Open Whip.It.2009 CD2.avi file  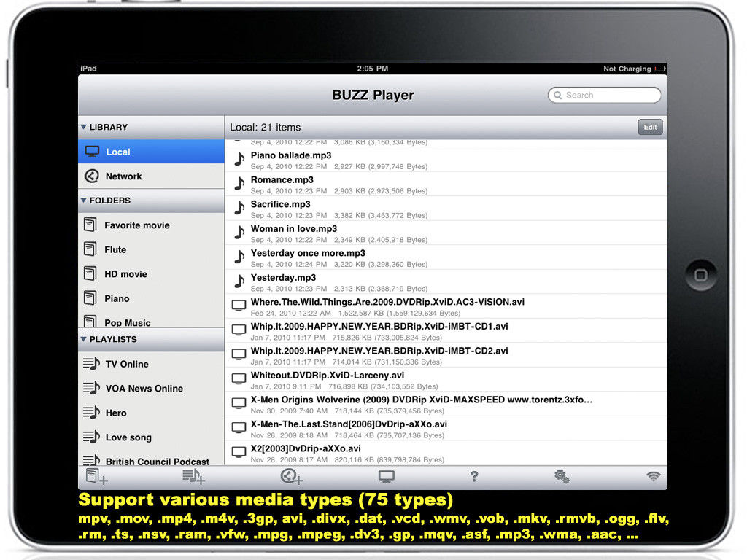click(446, 355)
